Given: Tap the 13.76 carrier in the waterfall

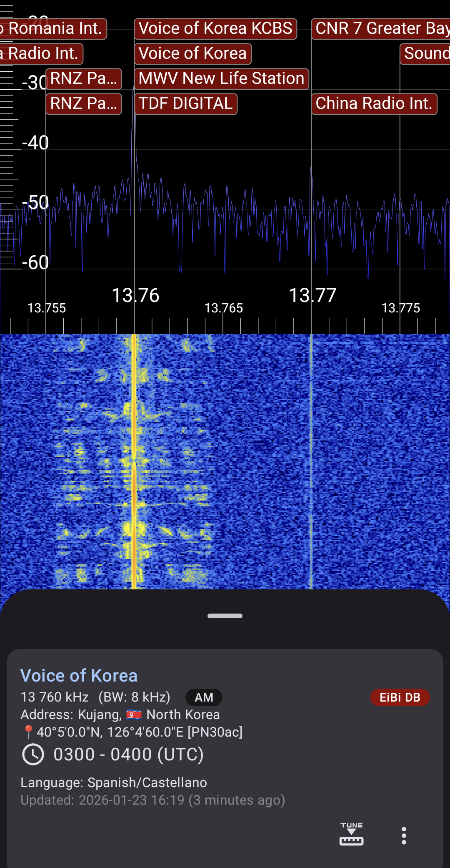Looking at the screenshot, I should pyautogui.click(x=134, y=459).
